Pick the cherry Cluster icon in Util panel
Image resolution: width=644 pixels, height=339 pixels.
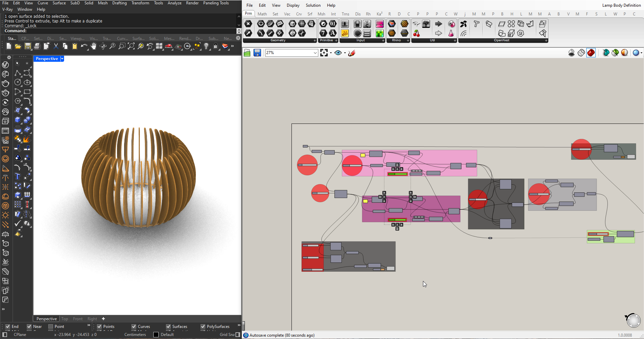click(417, 33)
